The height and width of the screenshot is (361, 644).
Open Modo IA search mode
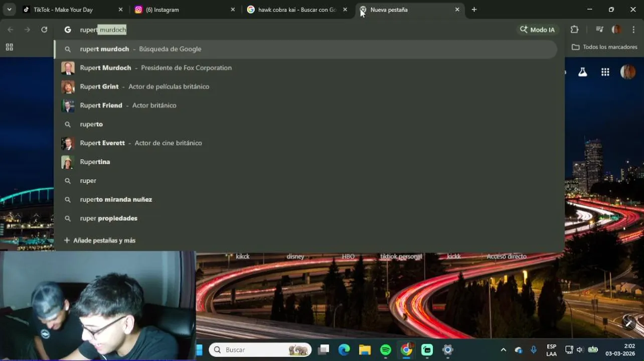tap(537, 30)
